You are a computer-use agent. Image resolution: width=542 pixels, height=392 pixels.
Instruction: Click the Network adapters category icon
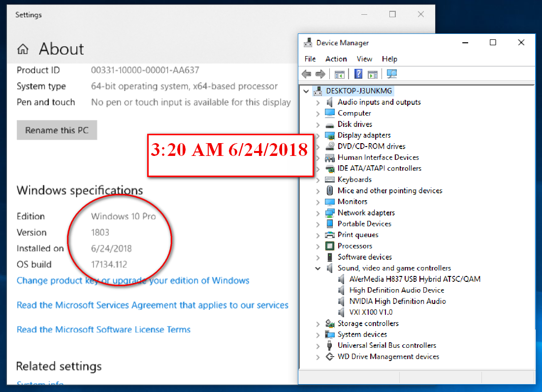[x=330, y=213]
